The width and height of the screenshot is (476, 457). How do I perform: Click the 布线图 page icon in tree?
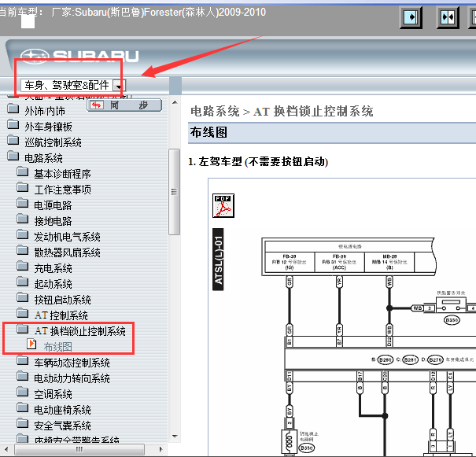31,344
